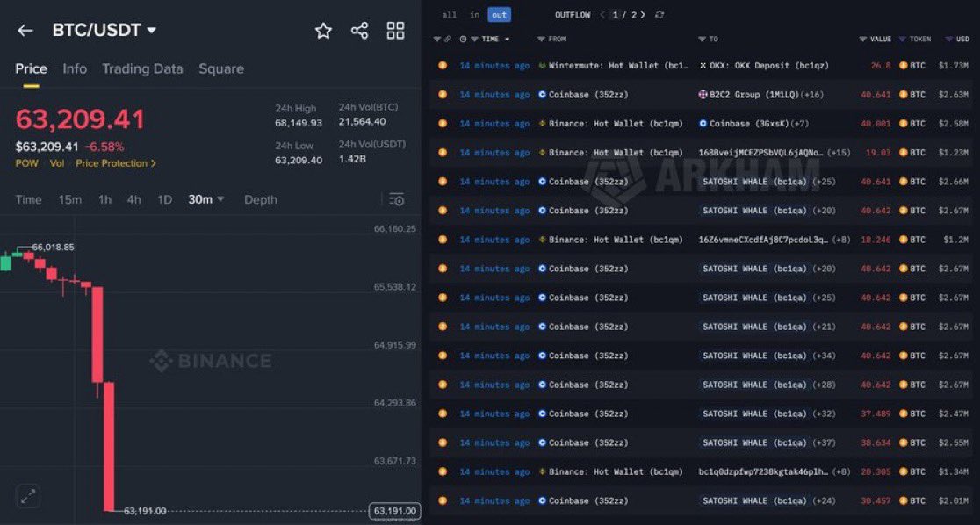The image size is (980, 525).
Task: Click the grid layout icon in the header
Action: pos(395,30)
